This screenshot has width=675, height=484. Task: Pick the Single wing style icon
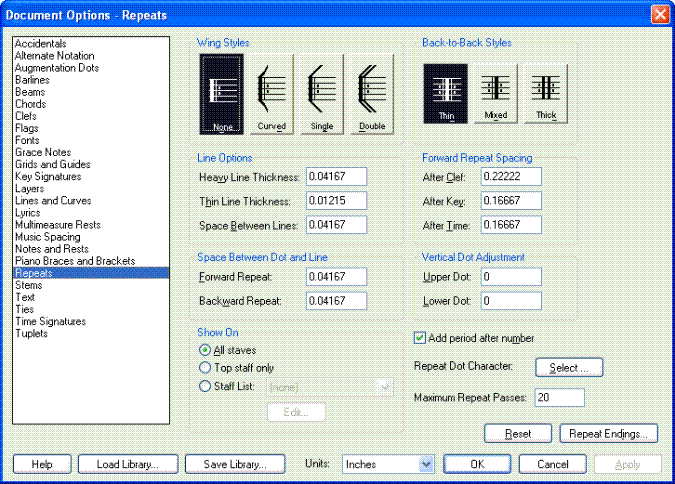coord(320,93)
